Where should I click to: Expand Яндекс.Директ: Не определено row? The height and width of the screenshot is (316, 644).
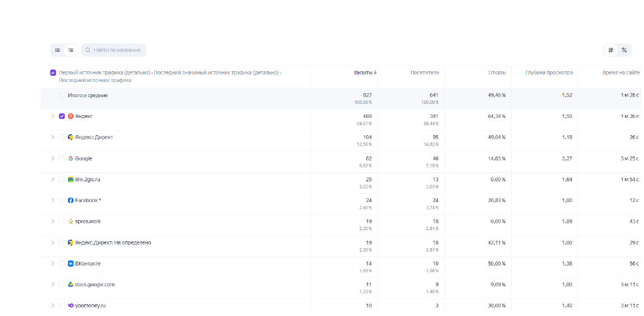(x=53, y=243)
